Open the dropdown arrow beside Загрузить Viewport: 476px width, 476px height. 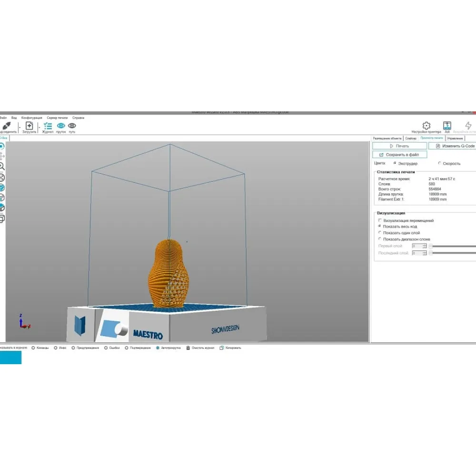[x=39, y=127]
